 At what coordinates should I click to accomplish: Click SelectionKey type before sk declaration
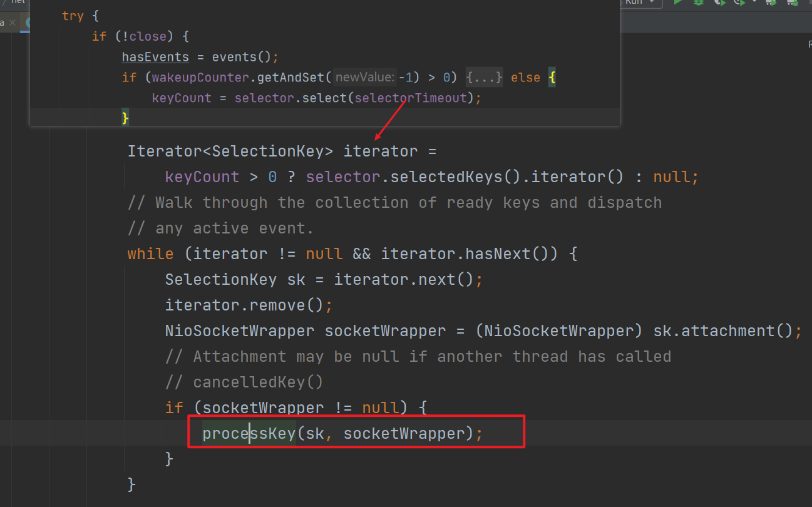[x=221, y=280]
